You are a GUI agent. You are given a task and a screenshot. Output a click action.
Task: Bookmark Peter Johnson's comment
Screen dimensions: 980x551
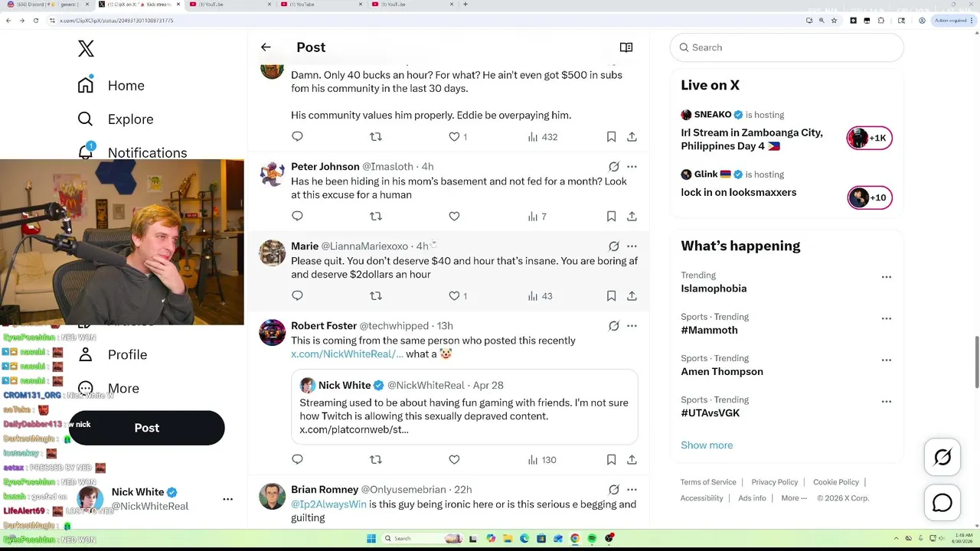611,217
